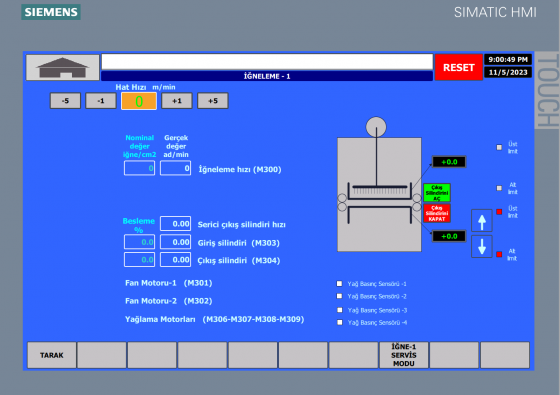This screenshot has height=395, width=560.
Task: Go to the home screen icon
Action: (62, 67)
